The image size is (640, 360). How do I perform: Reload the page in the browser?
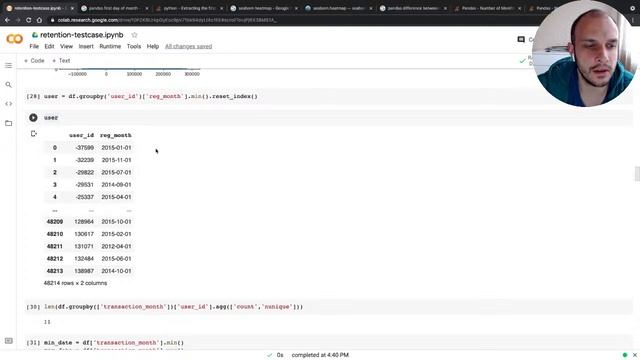[x=29, y=20]
